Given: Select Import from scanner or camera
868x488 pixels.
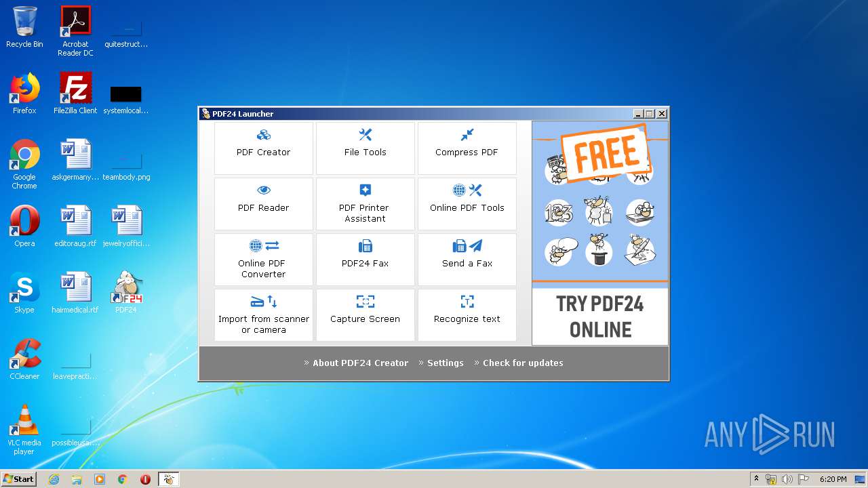Looking at the screenshot, I should 264,315.
